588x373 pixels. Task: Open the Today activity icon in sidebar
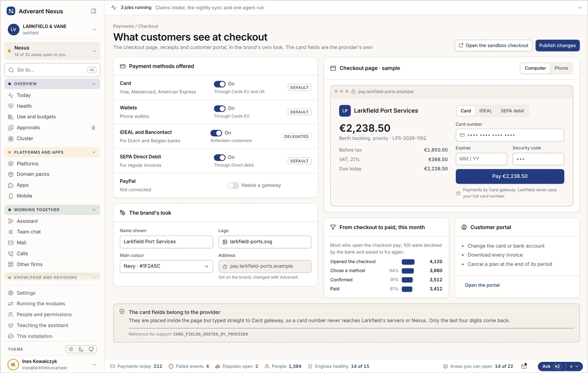pos(11,95)
